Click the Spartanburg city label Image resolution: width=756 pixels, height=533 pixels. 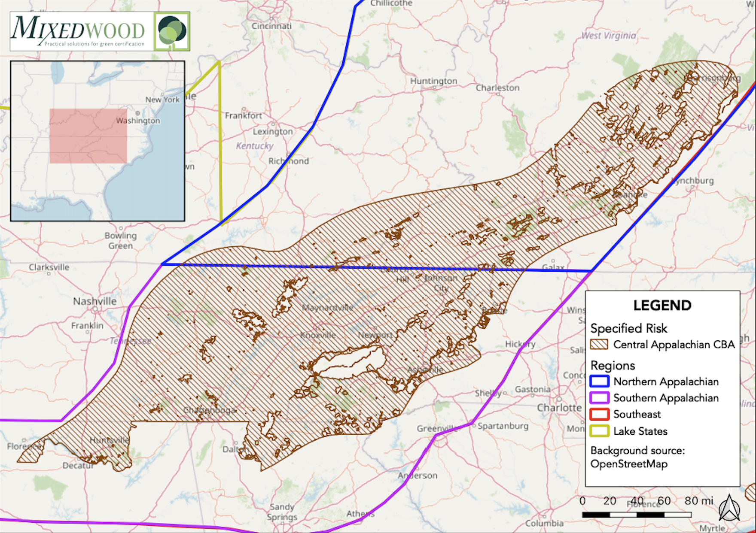tap(503, 426)
